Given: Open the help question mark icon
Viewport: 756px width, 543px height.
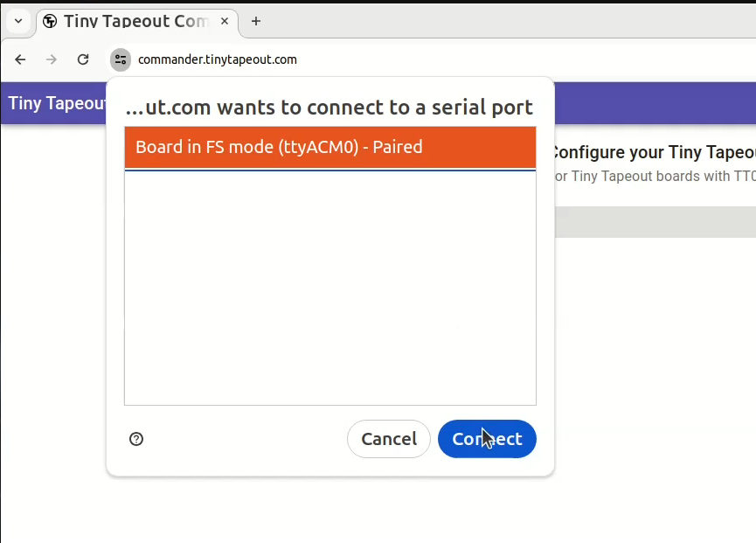Looking at the screenshot, I should (x=136, y=439).
